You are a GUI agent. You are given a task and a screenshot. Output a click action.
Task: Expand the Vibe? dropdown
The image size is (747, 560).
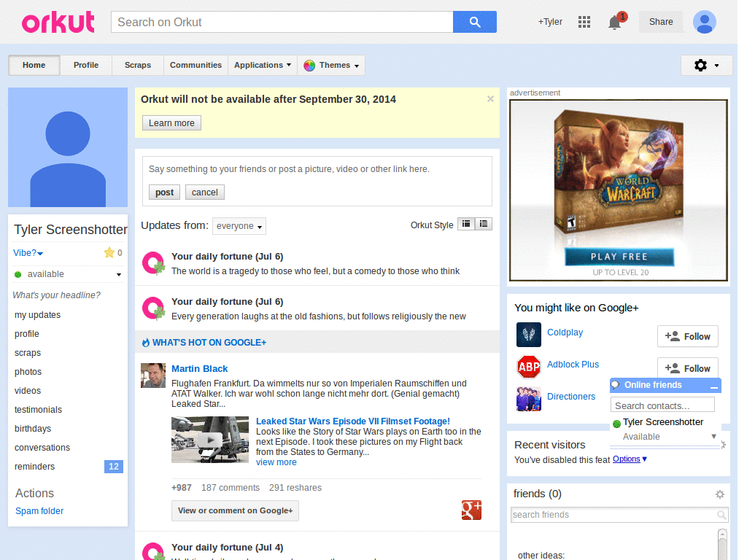tap(28, 253)
